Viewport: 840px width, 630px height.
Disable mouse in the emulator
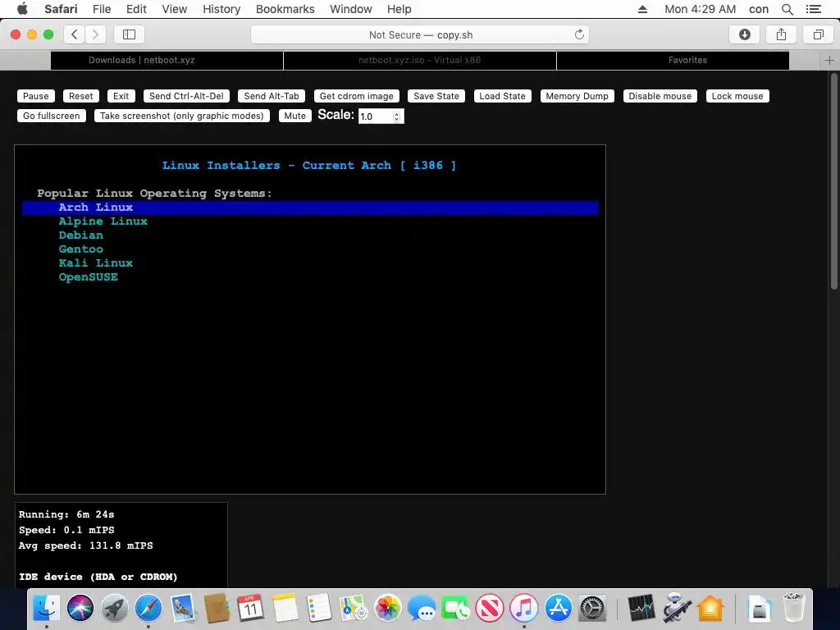[660, 96]
